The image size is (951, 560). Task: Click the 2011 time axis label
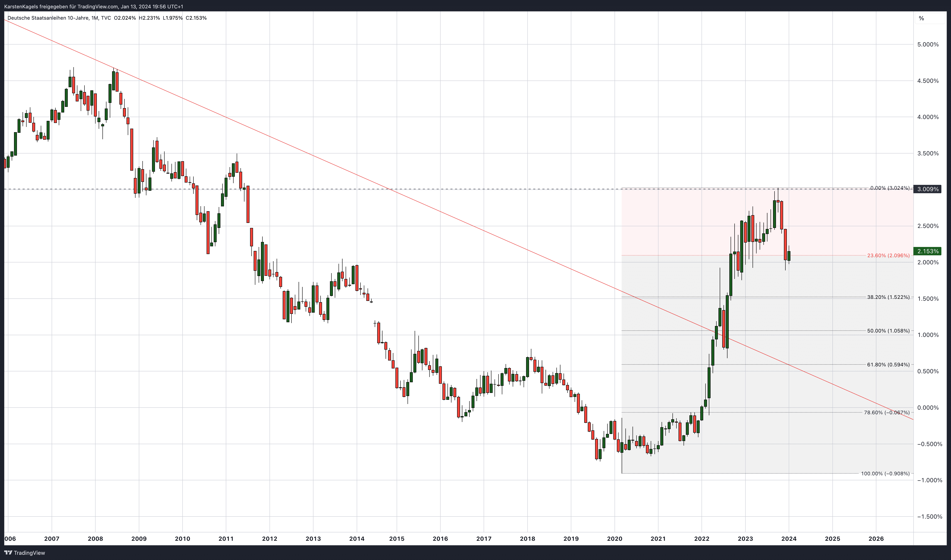coord(226,539)
